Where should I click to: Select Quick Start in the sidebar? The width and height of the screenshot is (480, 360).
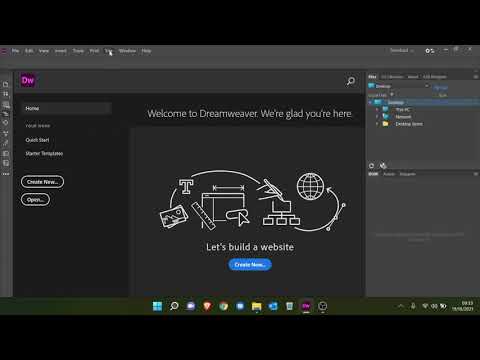tap(37, 140)
